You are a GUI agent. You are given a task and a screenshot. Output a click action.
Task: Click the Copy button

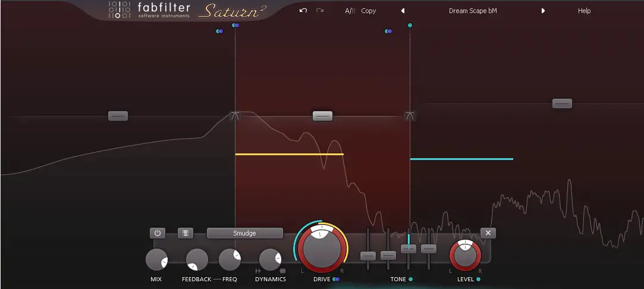coord(369,11)
